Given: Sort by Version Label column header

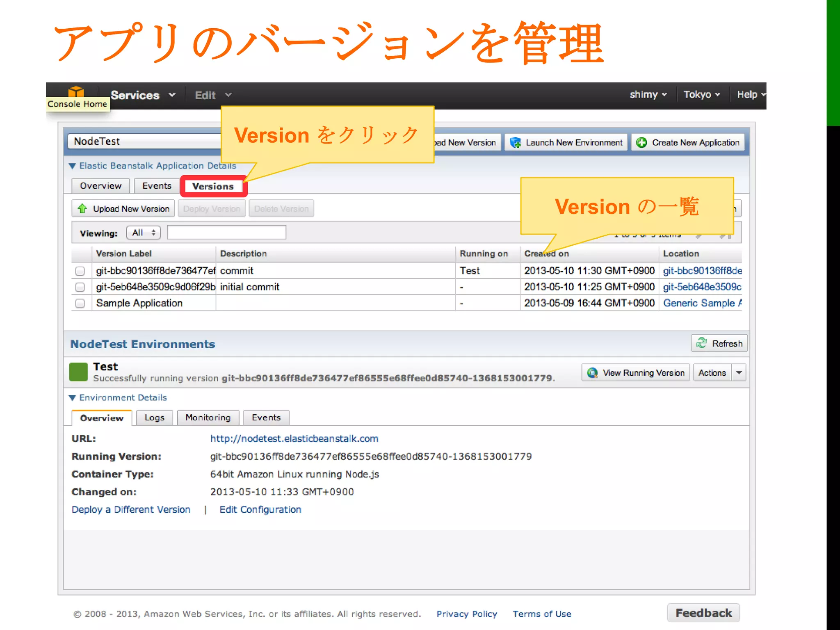Looking at the screenshot, I should [x=154, y=253].
